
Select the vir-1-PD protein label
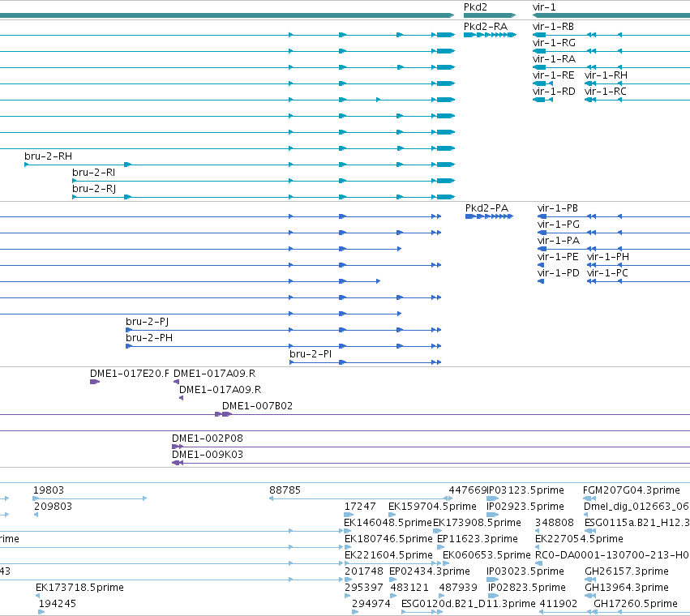(x=558, y=273)
